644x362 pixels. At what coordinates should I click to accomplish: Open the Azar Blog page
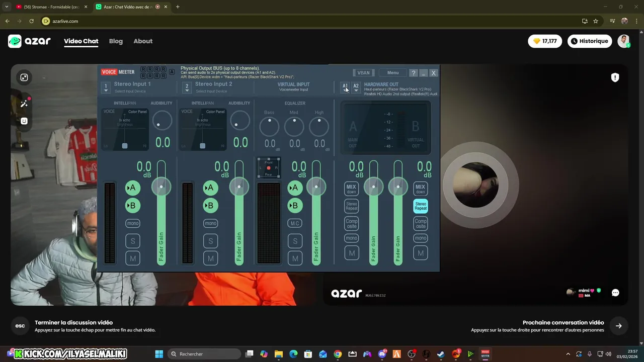[x=116, y=41]
